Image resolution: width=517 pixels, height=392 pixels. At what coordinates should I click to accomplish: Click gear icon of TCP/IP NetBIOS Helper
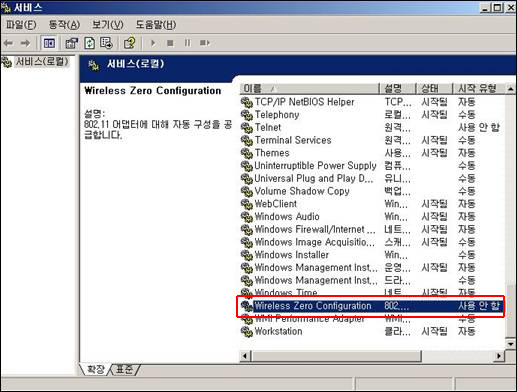[247, 102]
